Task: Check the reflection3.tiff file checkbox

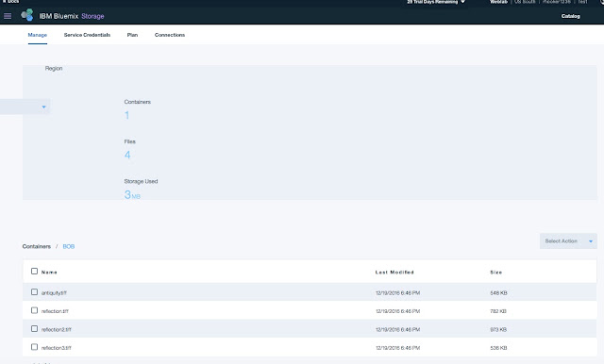Action: [34, 347]
